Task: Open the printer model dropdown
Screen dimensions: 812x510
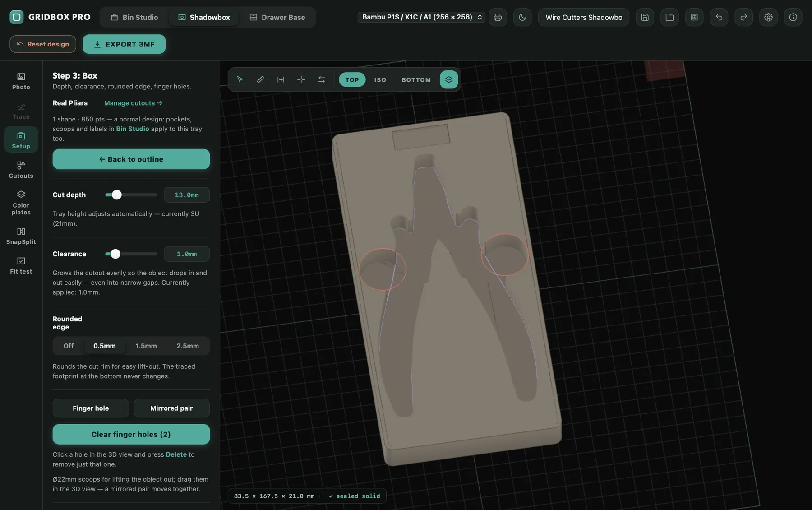Action: pyautogui.click(x=421, y=17)
